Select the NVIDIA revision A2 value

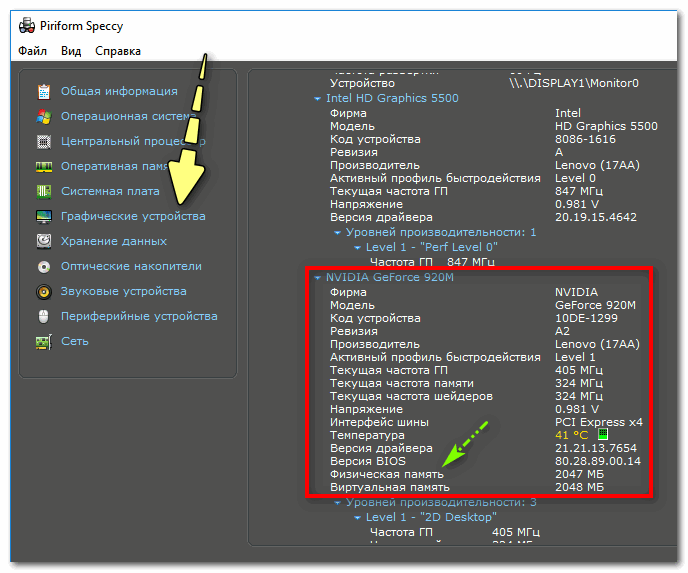click(x=563, y=331)
